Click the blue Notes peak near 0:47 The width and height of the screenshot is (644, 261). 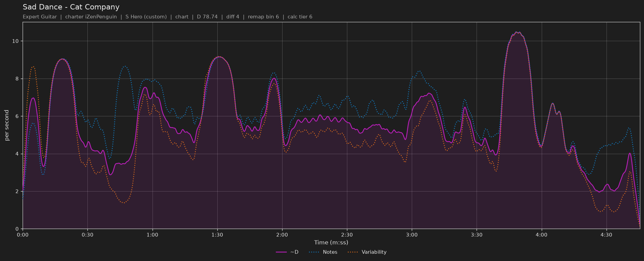click(x=125, y=66)
